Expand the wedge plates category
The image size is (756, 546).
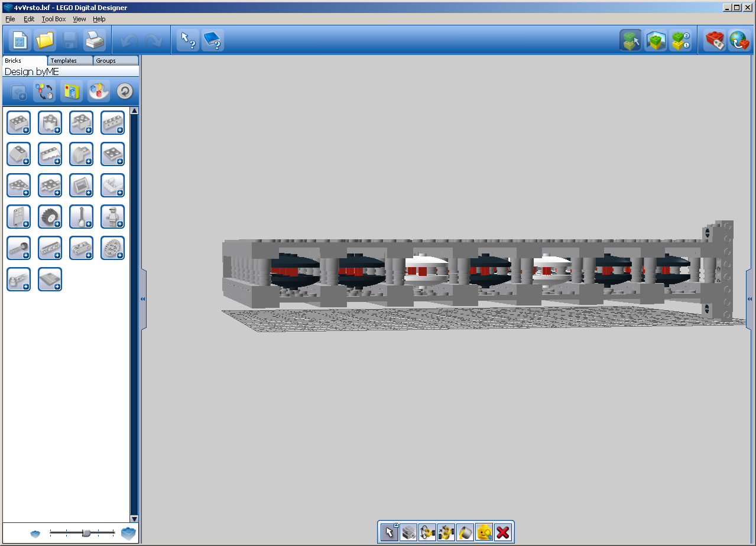[x=19, y=185]
